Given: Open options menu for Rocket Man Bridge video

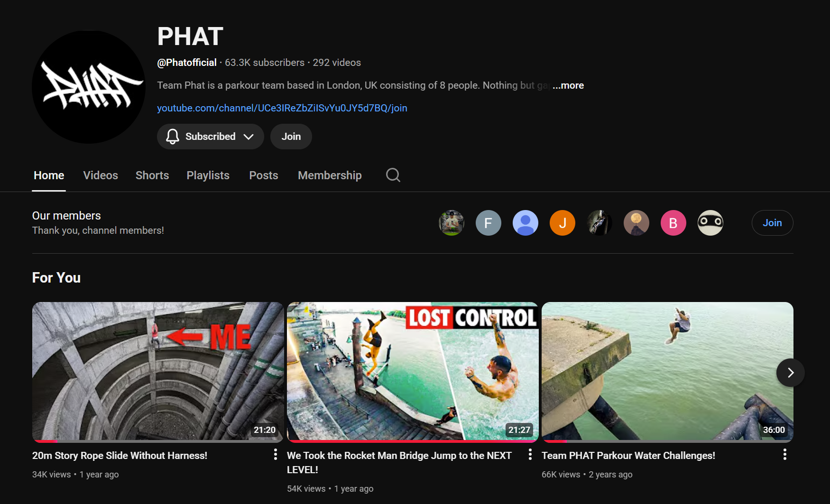Looking at the screenshot, I should pyautogui.click(x=530, y=455).
